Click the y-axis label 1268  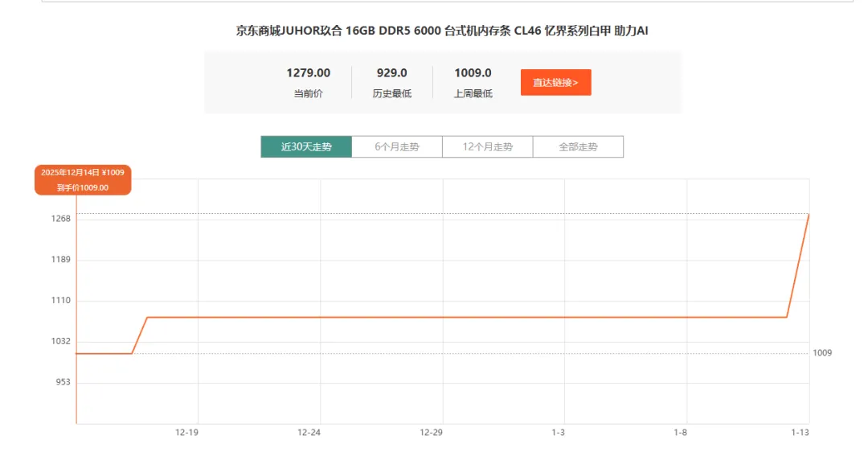(61, 219)
